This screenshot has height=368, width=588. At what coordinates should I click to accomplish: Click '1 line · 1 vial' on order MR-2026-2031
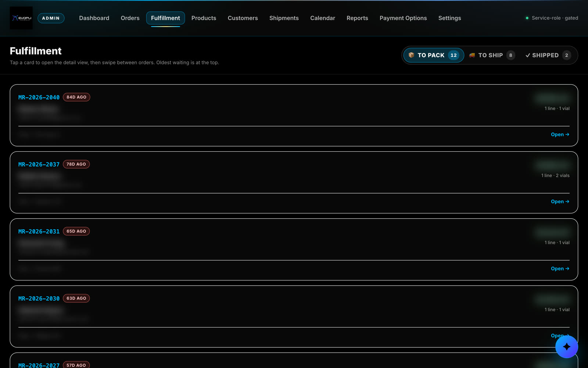click(x=557, y=243)
